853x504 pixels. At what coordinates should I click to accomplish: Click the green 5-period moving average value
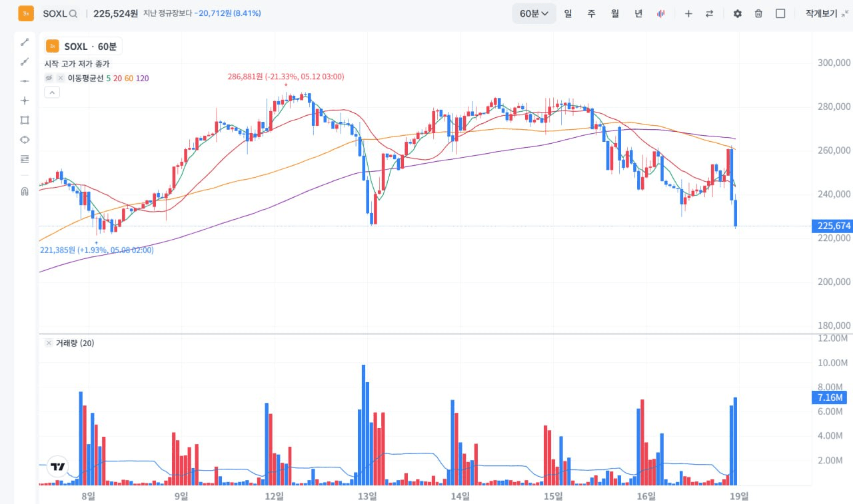109,78
